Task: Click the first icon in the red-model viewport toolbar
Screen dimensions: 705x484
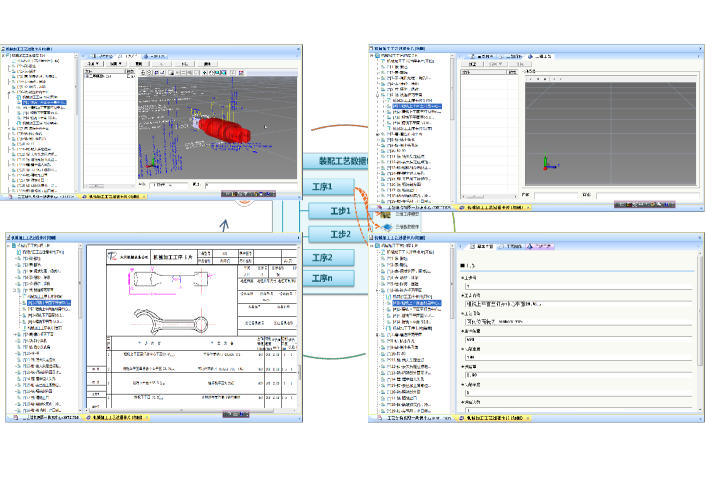Action: click(x=143, y=72)
